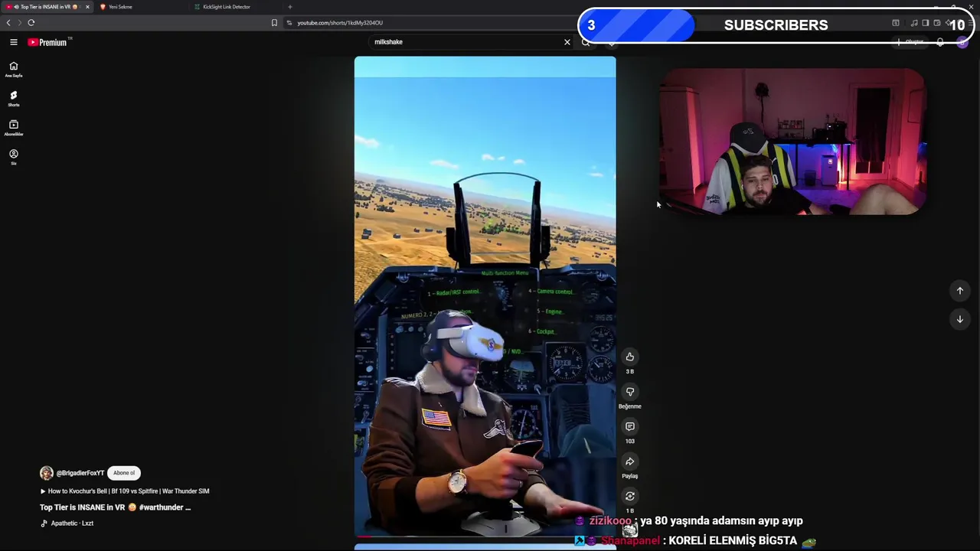Subscribe with the Abone ol button
Viewport: 980px width, 551px height.
pos(124,473)
